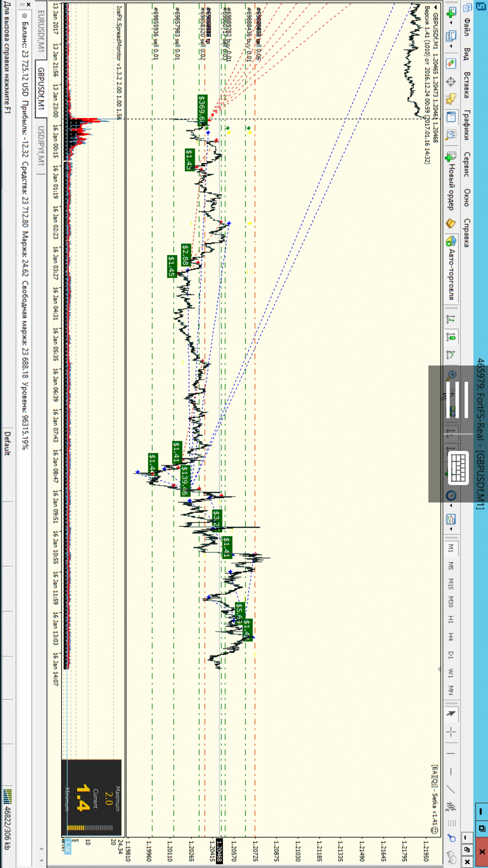Image resolution: width=488 pixels, height=868 pixels.
Task: Open MetaEditor via the yellow book icon
Action: (451, 223)
